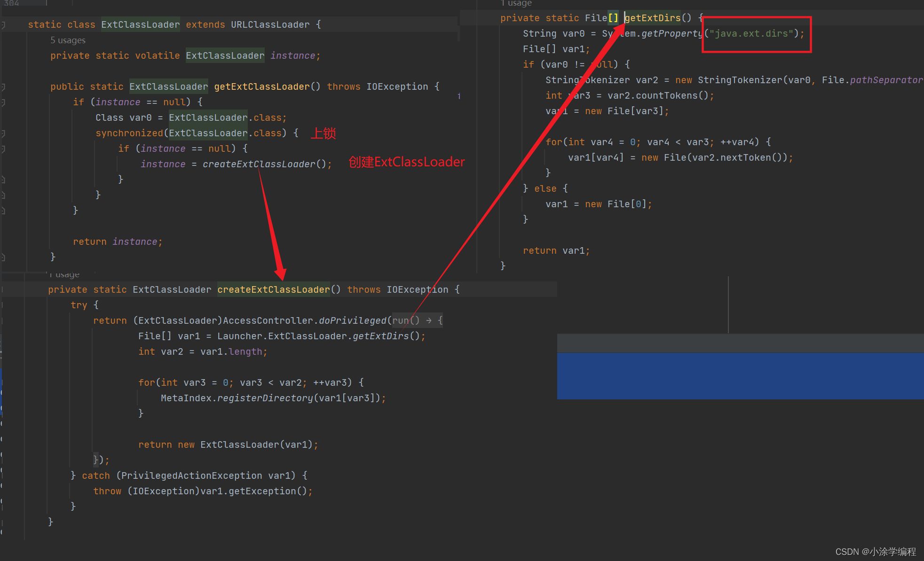Open the '1 usage' hint above createExtClassLoader
924x561 pixels.
click(64, 274)
